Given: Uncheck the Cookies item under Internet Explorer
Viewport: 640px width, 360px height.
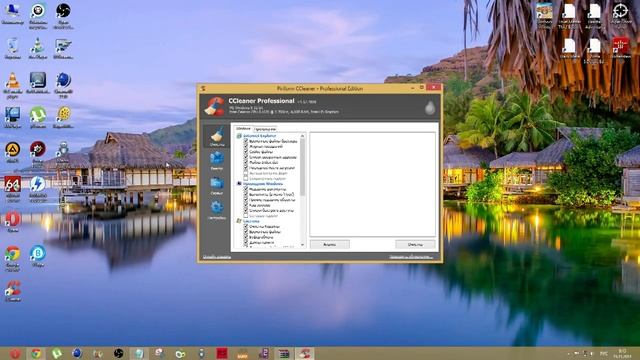Looking at the screenshot, I should (246, 152).
